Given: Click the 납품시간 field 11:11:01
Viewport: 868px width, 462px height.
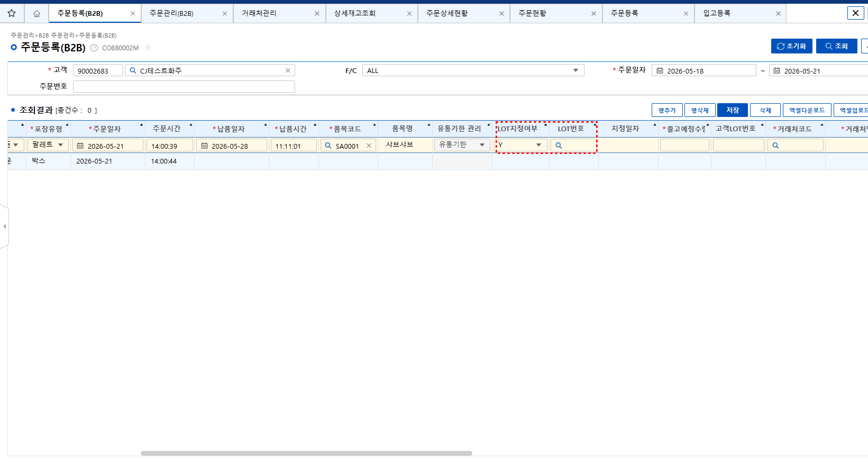Looking at the screenshot, I should [x=294, y=146].
